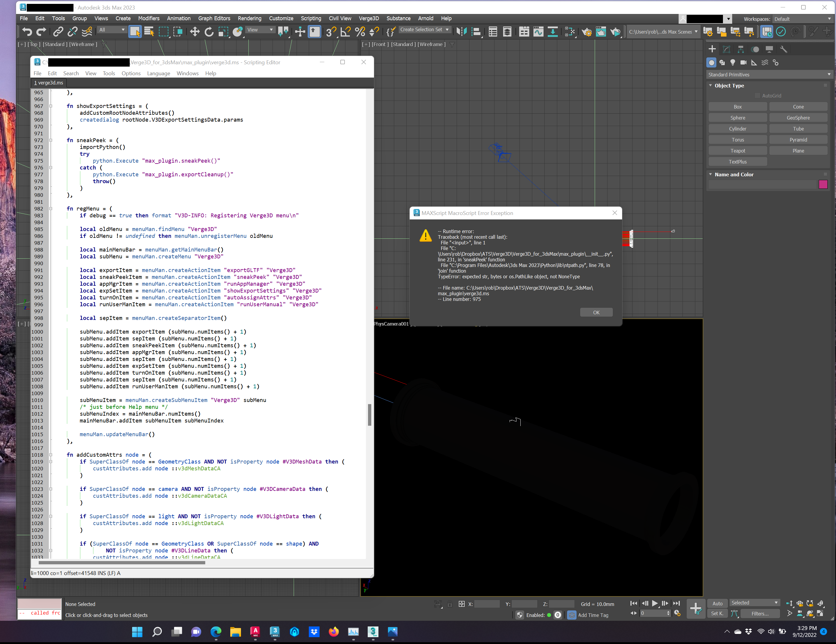836x644 pixels.
Task: Open the Utilities wrench panel
Action: [784, 49]
